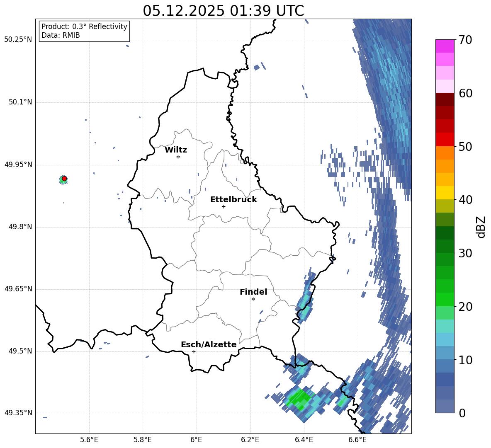The height and width of the screenshot is (448, 491).
Task: Click the 49.8°N latitude tick label
Action: click(18, 227)
